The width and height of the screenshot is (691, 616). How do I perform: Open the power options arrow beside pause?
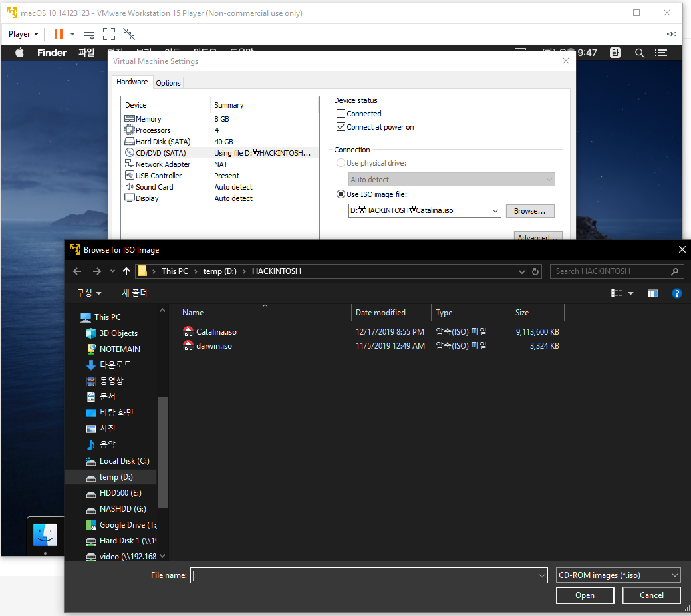point(72,34)
